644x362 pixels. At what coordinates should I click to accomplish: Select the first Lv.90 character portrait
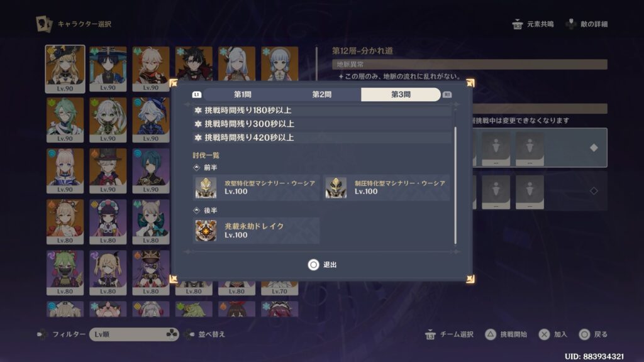(x=65, y=69)
